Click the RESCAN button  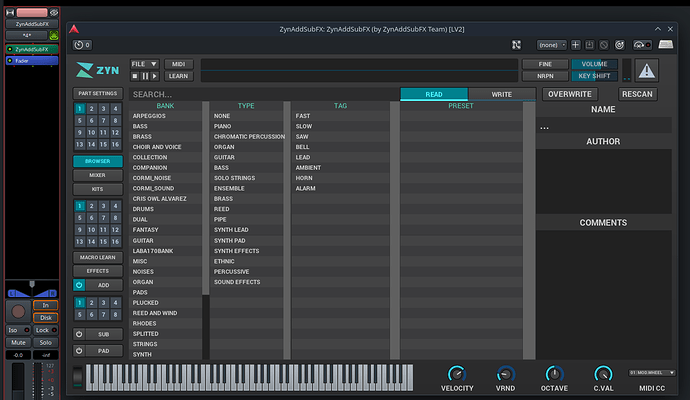[637, 94]
